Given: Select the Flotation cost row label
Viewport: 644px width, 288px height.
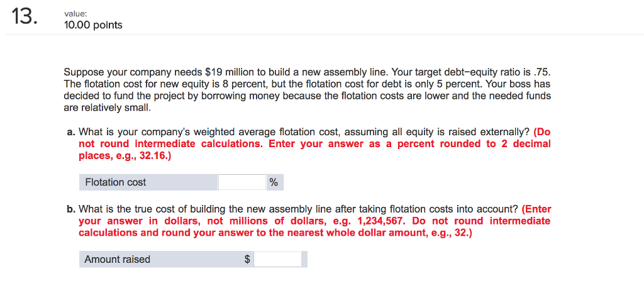Looking at the screenshot, I should coord(116,182).
